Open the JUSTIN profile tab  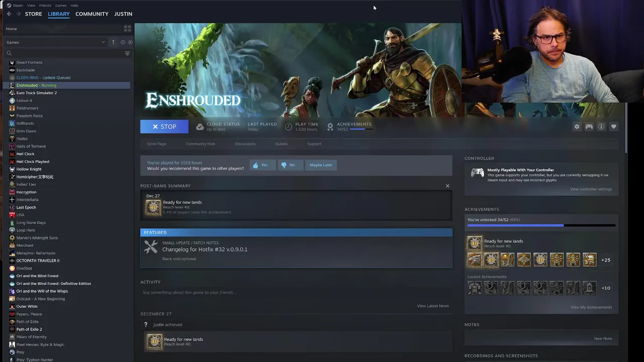(x=123, y=14)
